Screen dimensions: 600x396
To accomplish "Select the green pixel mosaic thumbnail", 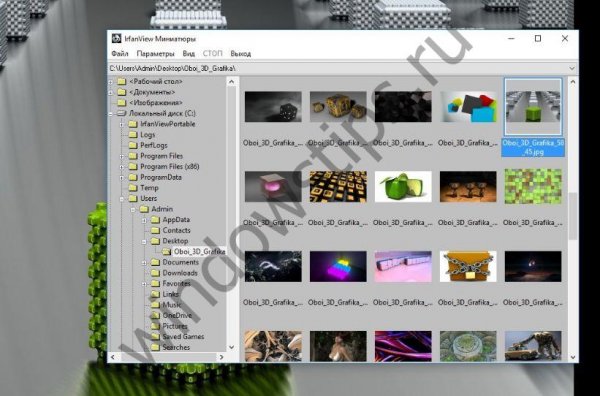I will pos(533,187).
